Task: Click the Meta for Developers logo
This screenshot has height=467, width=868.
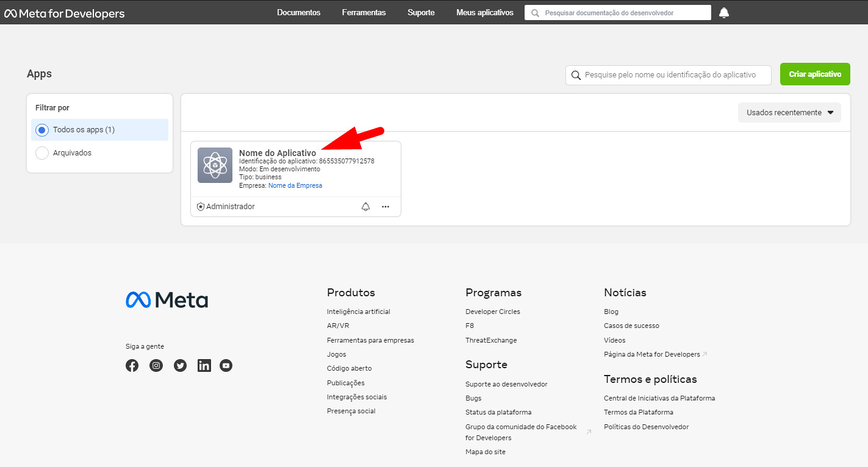Action: [65, 13]
